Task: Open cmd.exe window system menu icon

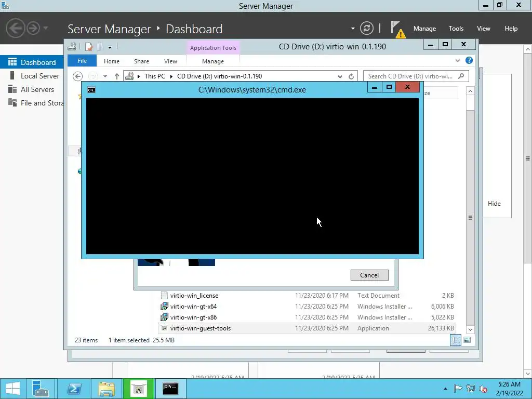Action: 91,90
